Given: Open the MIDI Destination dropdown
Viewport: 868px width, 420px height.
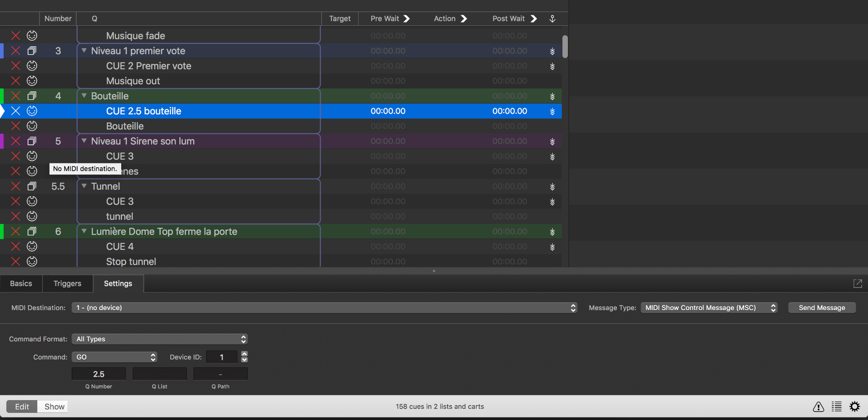Looking at the screenshot, I should [324, 308].
